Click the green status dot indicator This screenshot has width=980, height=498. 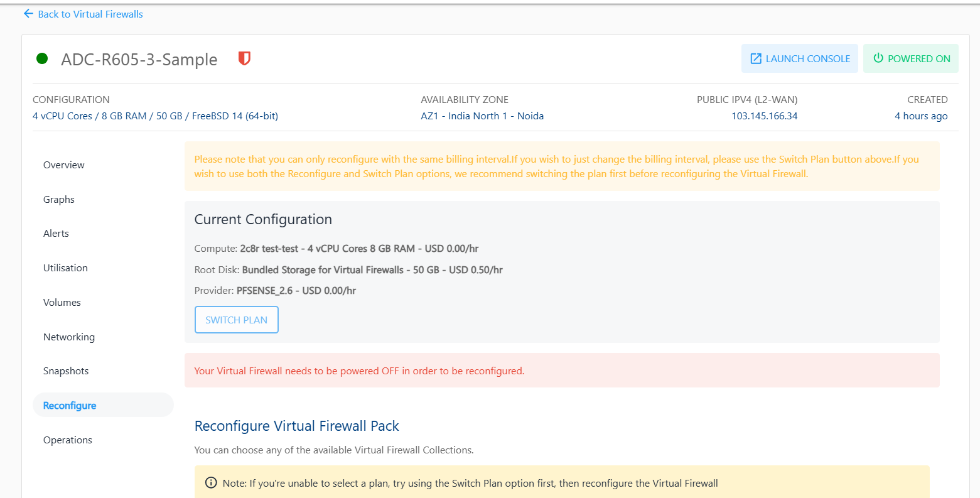click(42, 59)
